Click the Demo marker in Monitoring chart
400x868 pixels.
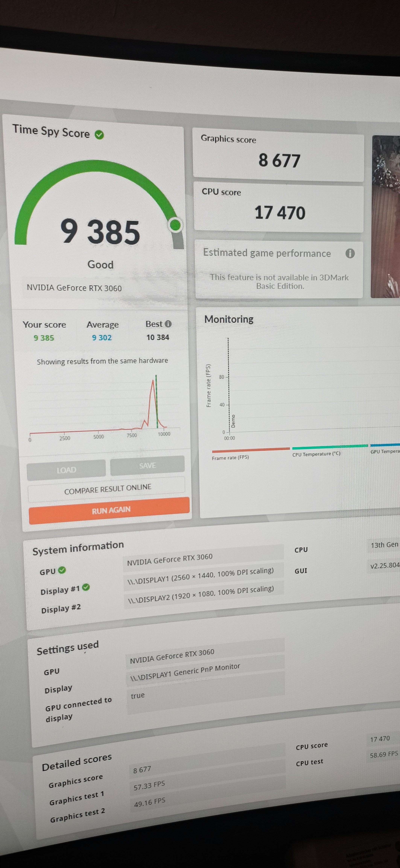pos(233,421)
